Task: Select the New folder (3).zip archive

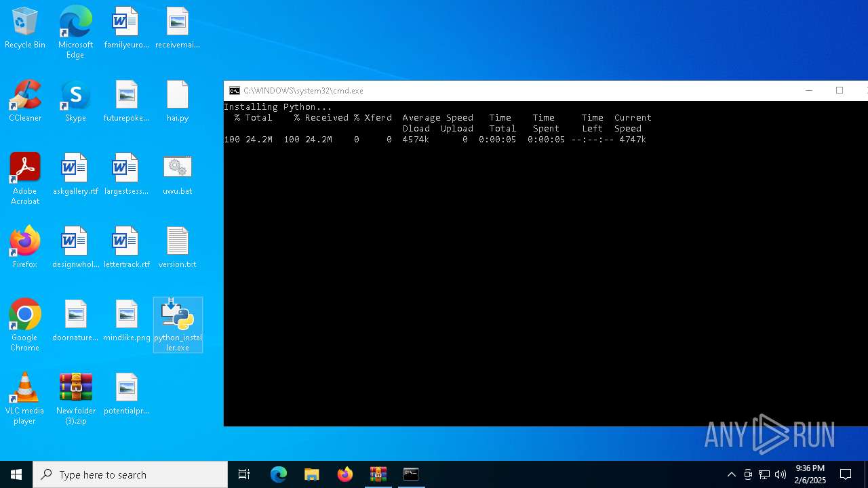Action: (x=75, y=399)
